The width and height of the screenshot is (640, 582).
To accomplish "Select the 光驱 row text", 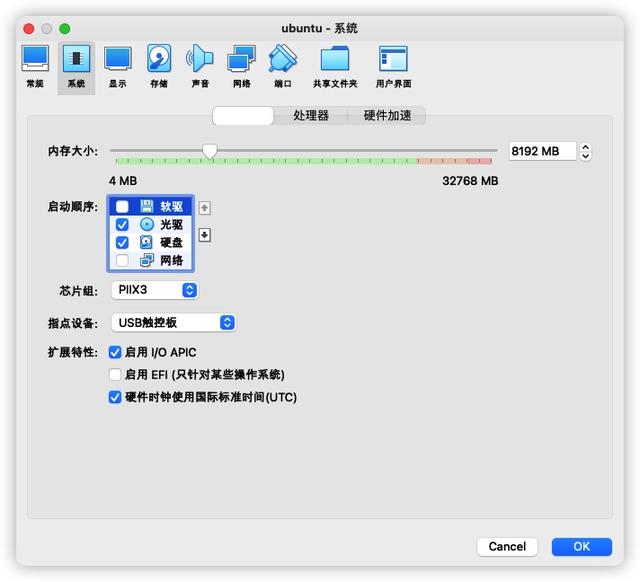I will point(171,224).
